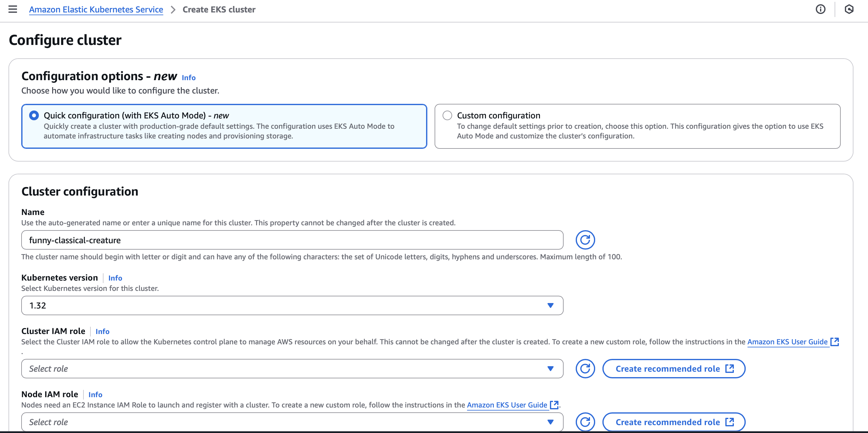Go to Amazon Elastic Kubernetes Service breadcrumb
The image size is (868, 433).
click(96, 9)
